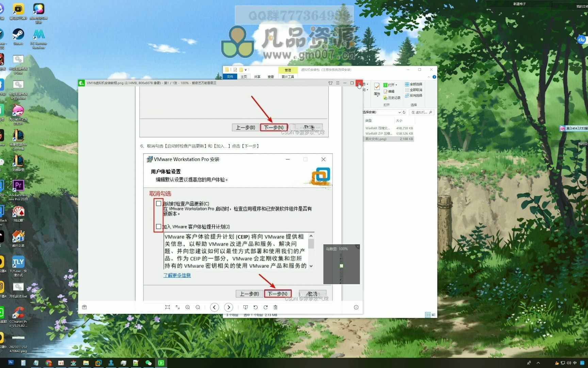
Task: Expand quick access toolbar dropdown arrow
Action: pyautogui.click(x=246, y=70)
